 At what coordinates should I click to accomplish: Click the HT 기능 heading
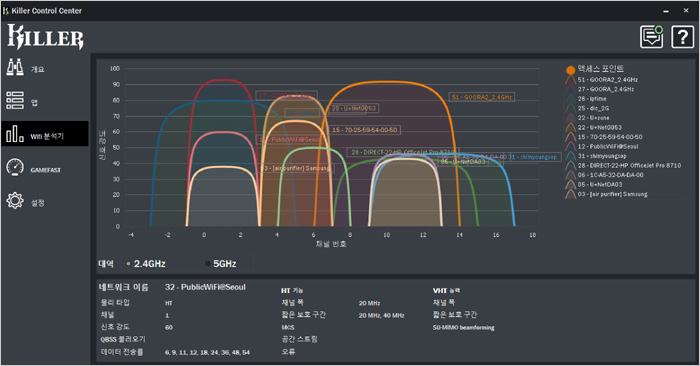(x=292, y=291)
